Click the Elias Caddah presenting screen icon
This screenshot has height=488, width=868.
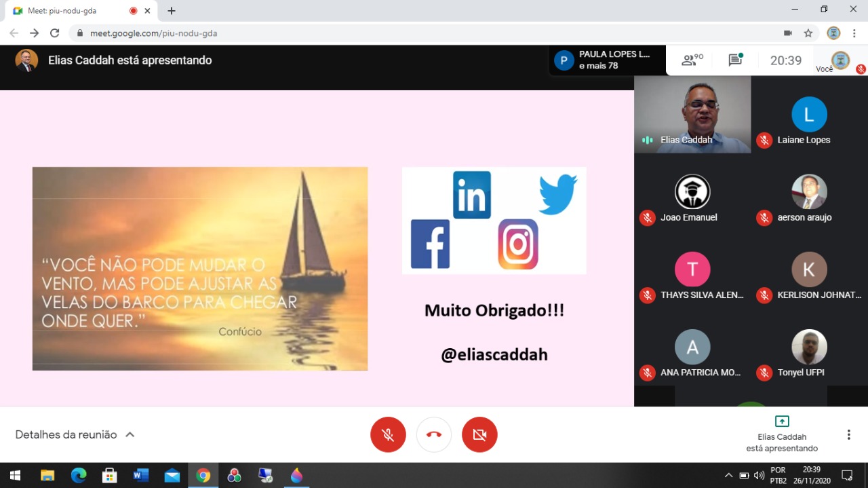pos(782,421)
